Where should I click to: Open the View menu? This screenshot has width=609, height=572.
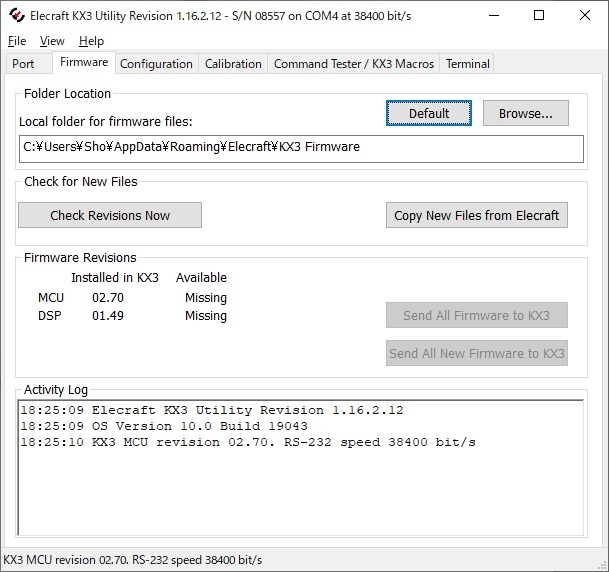(52, 41)
